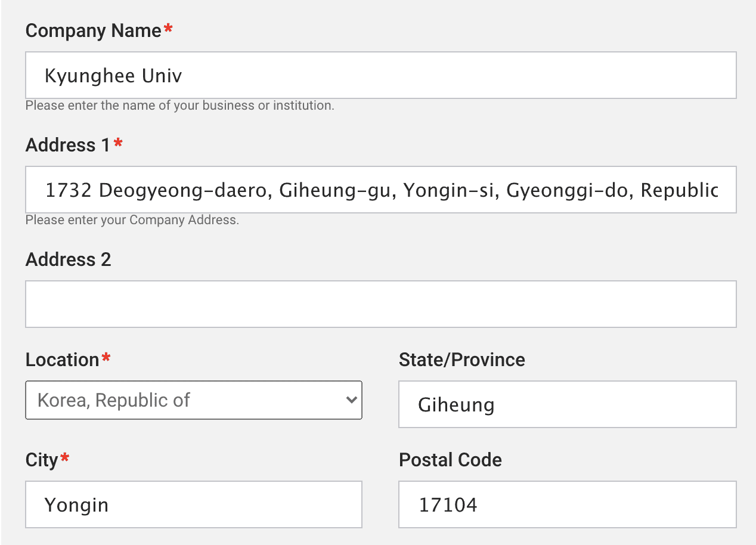Click the required asterisk next to Address 1
The height and width of the screenshot is (545, 756).
[x=118, y=144]
